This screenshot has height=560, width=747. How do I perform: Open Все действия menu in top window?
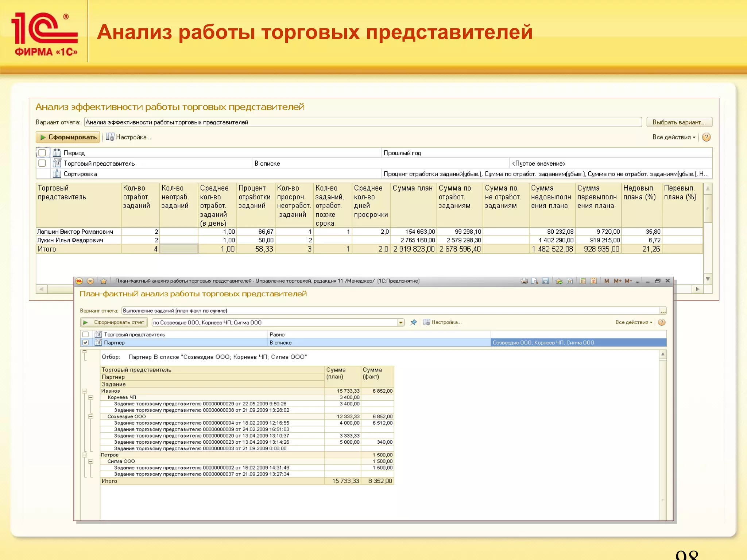pyautogui.click(x=674, y=137)
